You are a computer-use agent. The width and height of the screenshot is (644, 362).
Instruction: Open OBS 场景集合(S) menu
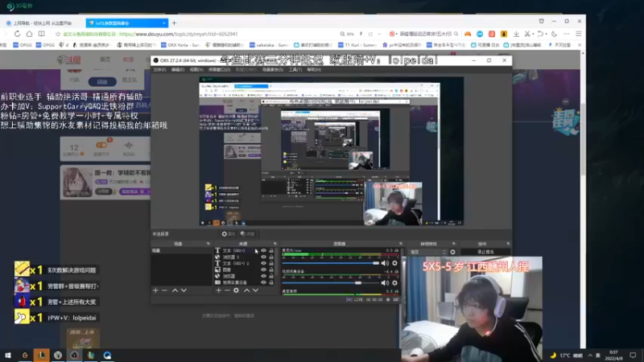point(273,70)
